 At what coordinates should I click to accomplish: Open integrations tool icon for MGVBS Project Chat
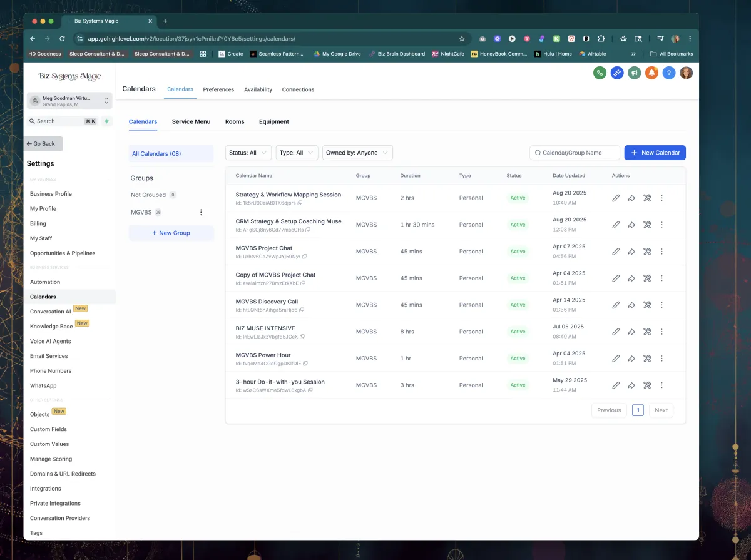tap(647, 252)
